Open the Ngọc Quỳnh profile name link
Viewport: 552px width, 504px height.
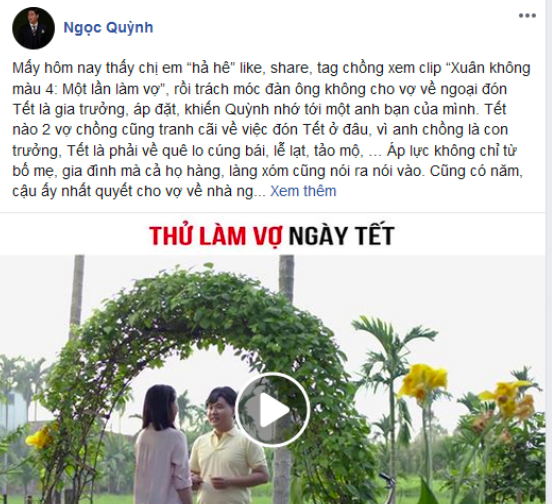108,27
